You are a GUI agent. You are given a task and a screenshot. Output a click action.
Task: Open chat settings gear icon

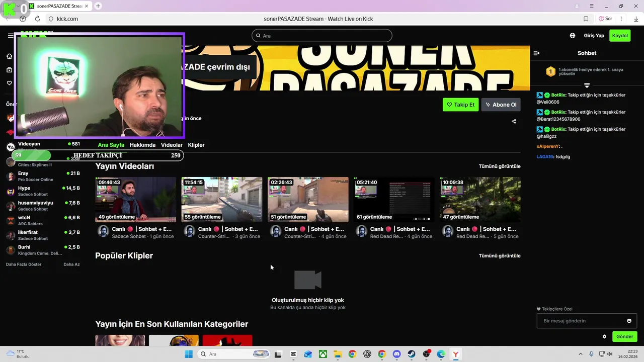[x=604, y=337]
